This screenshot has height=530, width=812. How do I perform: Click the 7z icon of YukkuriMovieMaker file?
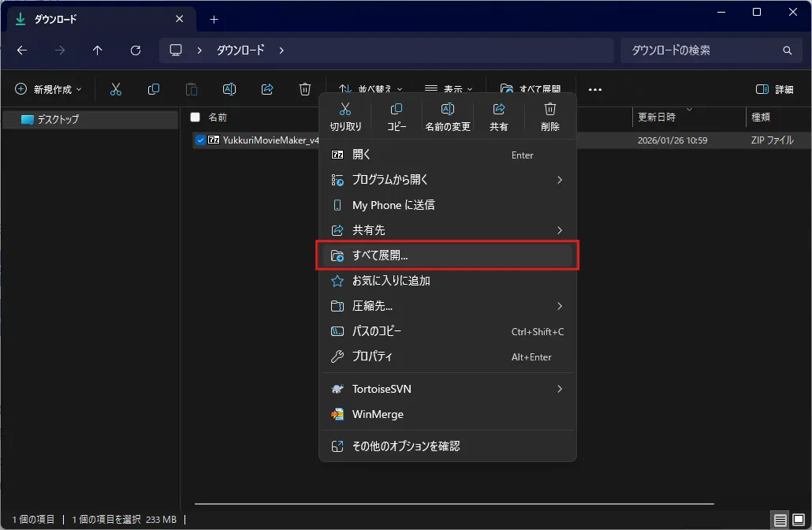pos(214,140)
